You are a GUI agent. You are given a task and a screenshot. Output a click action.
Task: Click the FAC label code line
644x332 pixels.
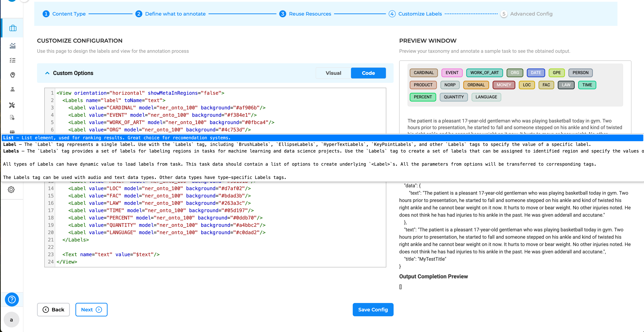click(159, 196)
